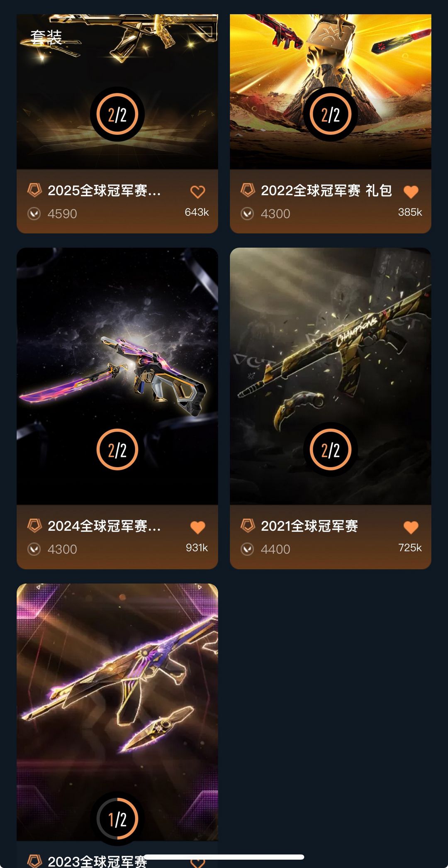
Task: Click bundle icon beside 2024全球冠军赛 title
Action: coord(34,526)
